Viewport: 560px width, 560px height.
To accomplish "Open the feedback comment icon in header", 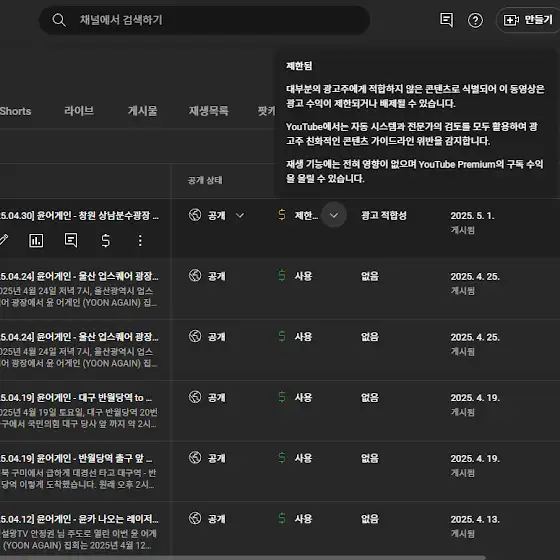I will click(x=446, y=20).
